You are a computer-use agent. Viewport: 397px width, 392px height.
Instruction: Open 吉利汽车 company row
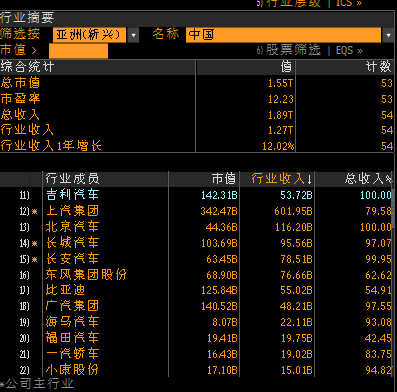pyautogui.click(x=72, y=195)
